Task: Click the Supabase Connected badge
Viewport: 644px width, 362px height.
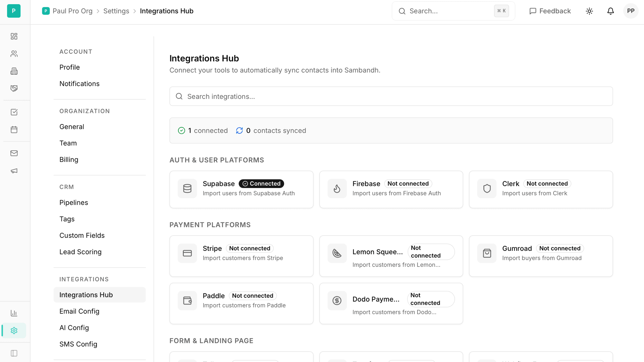Action: pyautogui.click(x=261, y=183)
